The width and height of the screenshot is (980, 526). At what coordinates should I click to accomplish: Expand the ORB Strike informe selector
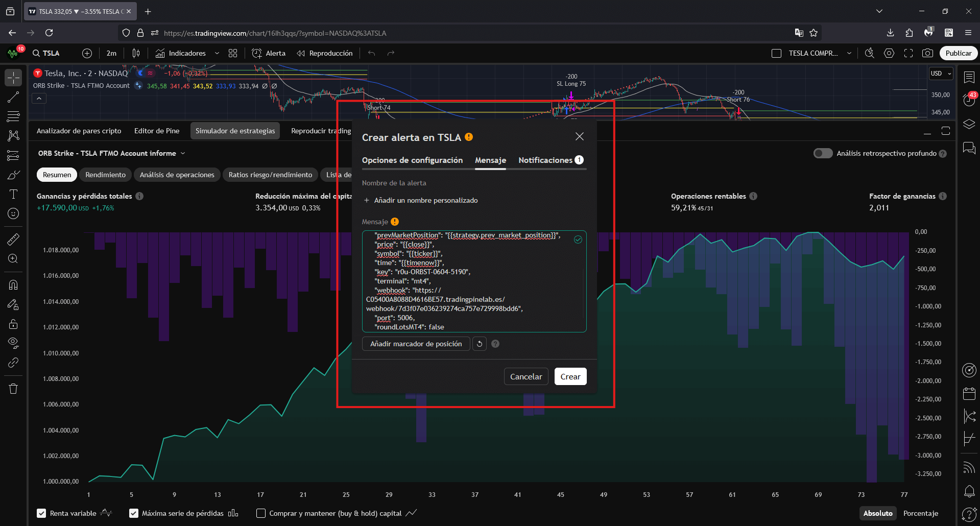pyautogui.click(x=182, y=153)
